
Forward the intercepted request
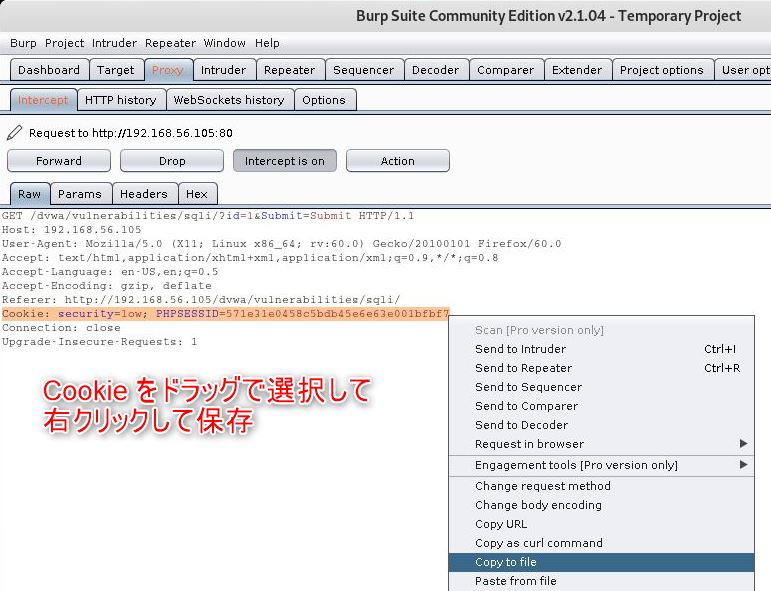tap(59, 161)
